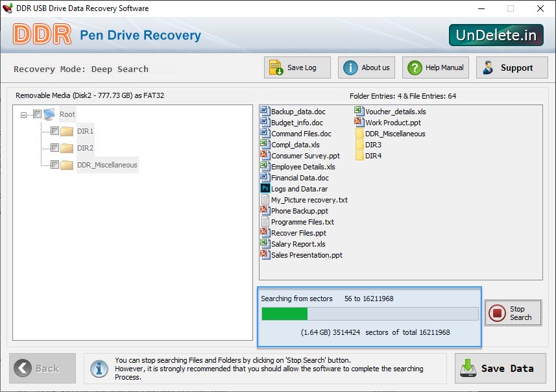The width and height of the screenshot is (556, 392).
Task: Select file name Sales Presentation.ppt
Action: point(307,254)
